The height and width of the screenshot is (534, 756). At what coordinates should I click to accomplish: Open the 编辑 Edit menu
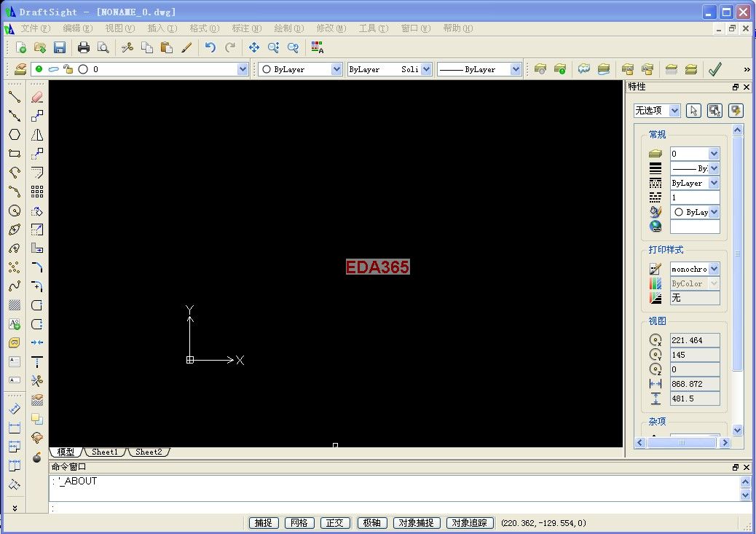(78, 28)
